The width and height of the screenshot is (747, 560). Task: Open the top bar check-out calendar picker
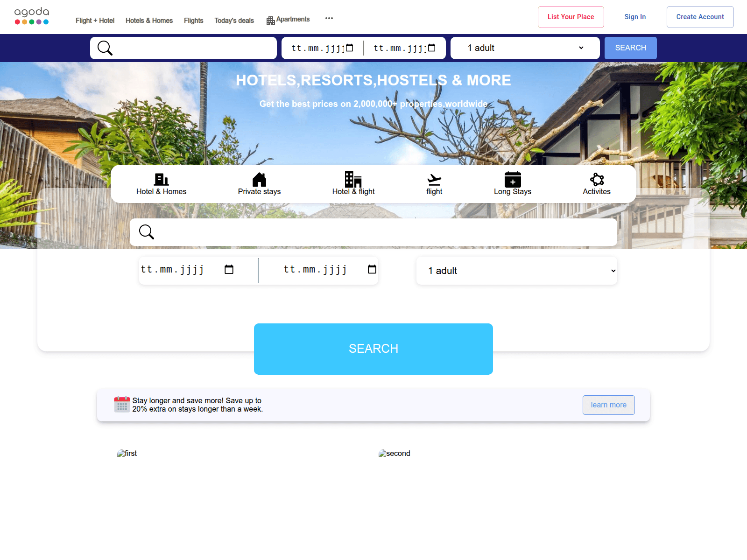tap(432, 48)
